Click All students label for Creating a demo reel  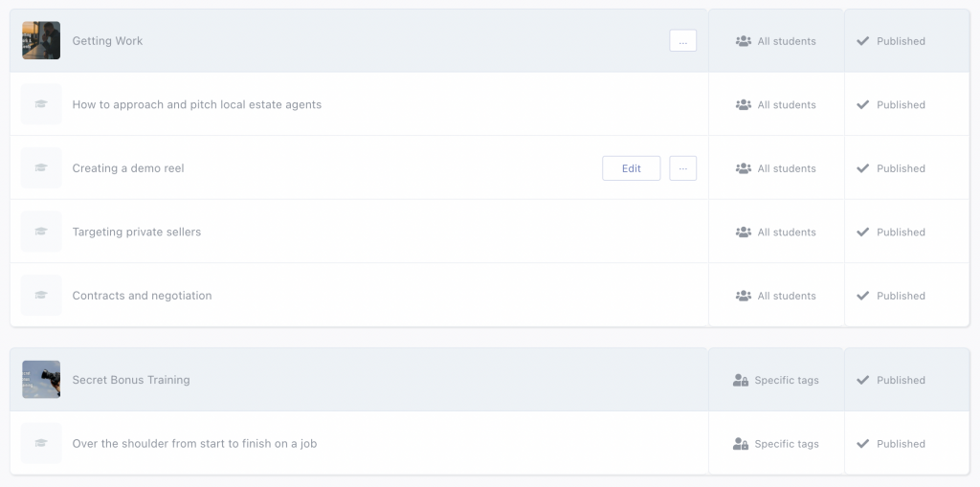pyautogui.click(x=787, y=168)
